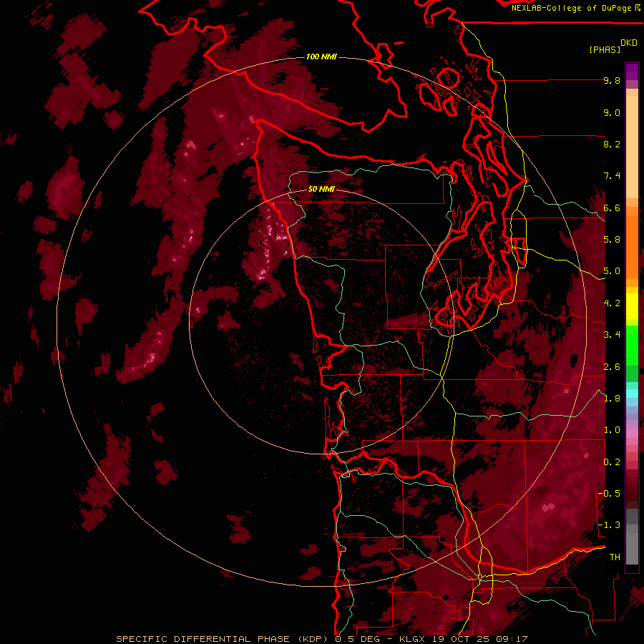644x644 pixels.
Task: Click the [PHAS] legend label
Action: pyautogui.click(x=605, y=49)
